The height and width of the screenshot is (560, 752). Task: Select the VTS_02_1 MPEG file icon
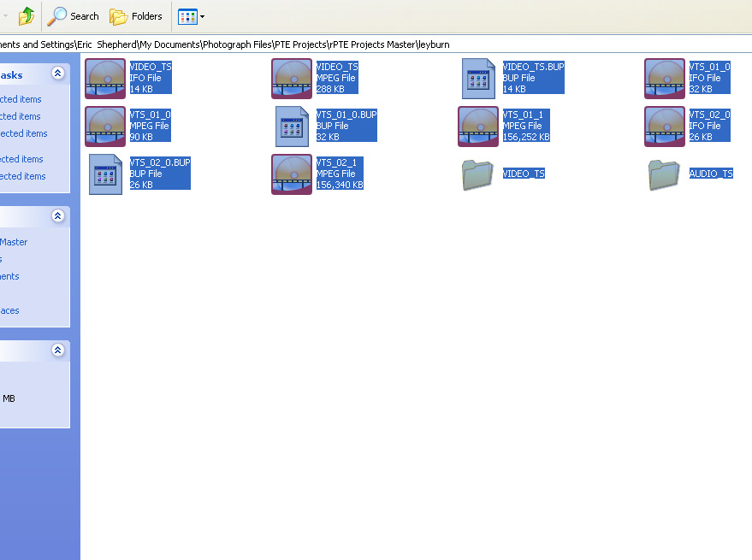tap(292, 174)
